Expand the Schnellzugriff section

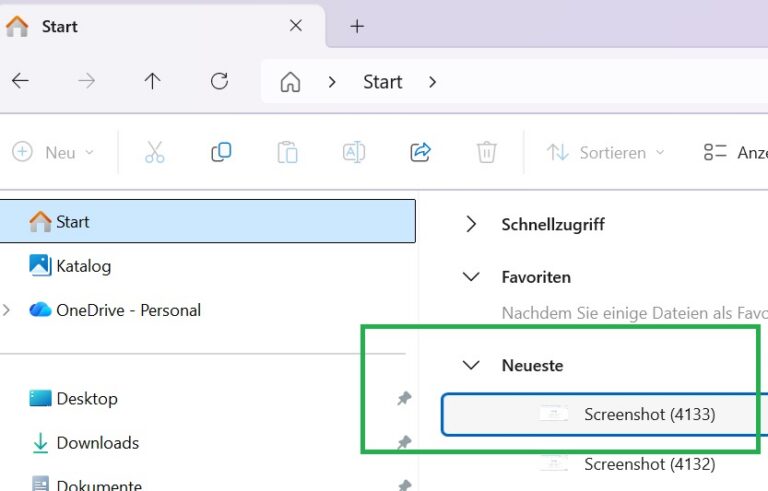point(471,224)
